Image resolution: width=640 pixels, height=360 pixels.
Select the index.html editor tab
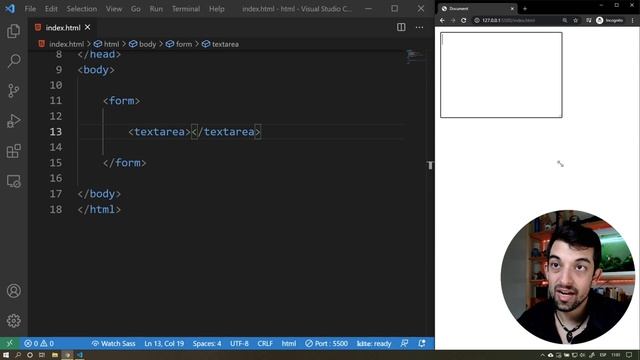[63, 27]
